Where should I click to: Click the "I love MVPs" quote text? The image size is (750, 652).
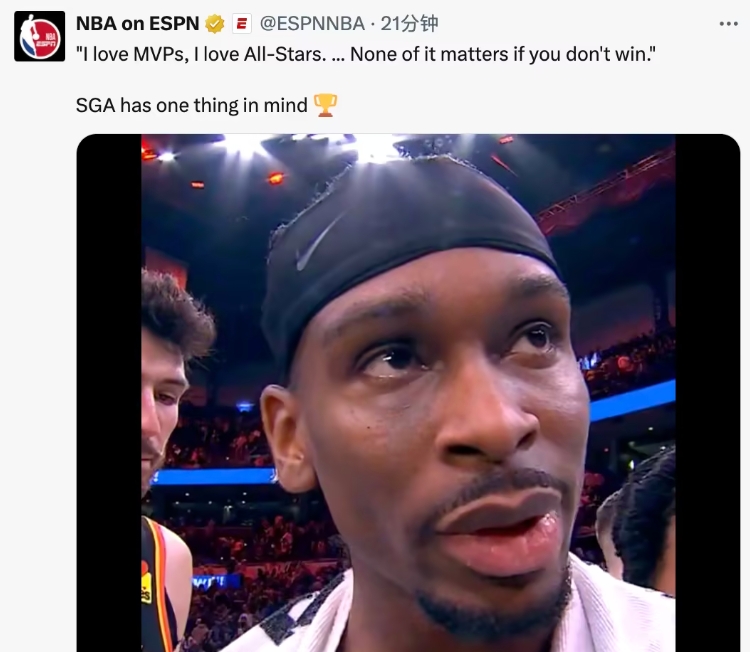[366, 54]
